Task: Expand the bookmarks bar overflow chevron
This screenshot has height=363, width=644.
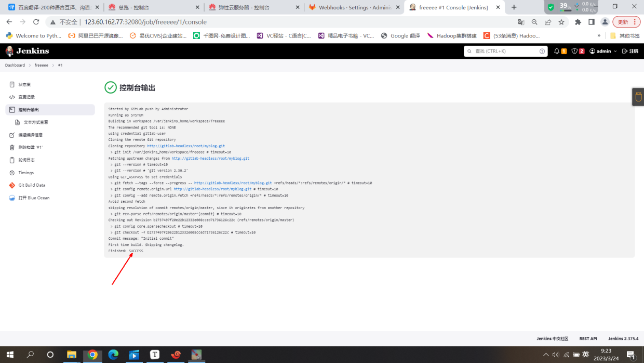Action: coord(599,36)
